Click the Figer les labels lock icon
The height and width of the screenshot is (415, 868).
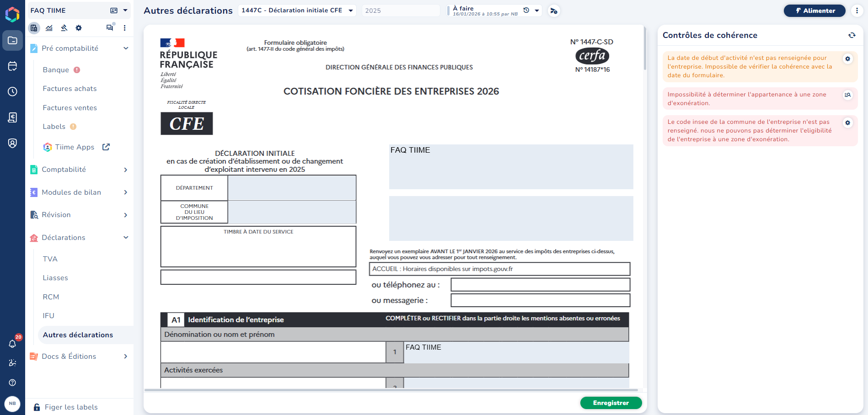37,407
